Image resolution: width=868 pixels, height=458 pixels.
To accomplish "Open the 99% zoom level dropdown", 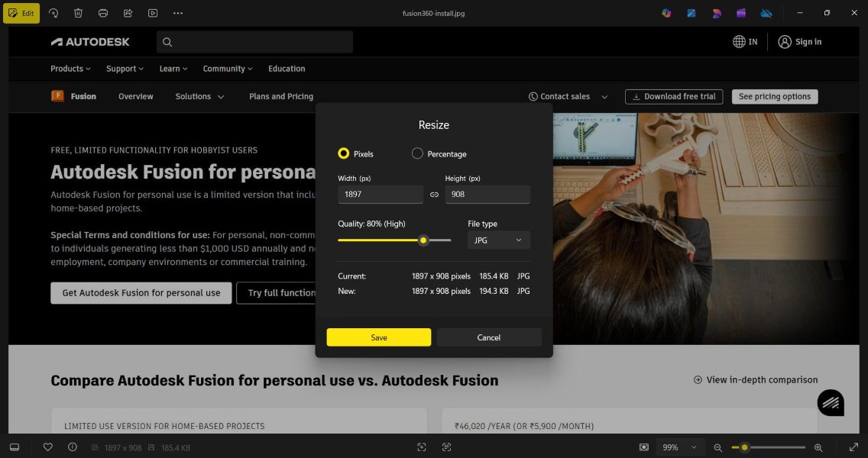I will pyautogui.click(x=680, y=447).
